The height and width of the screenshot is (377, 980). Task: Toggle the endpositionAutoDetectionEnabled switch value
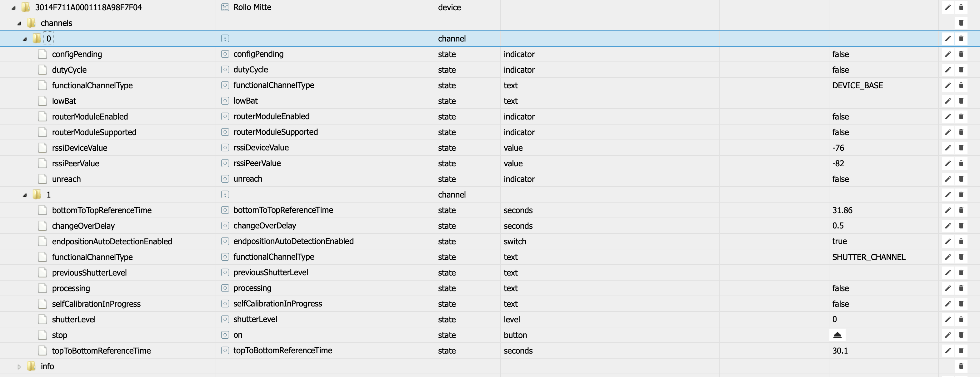[x=839, y=241]
